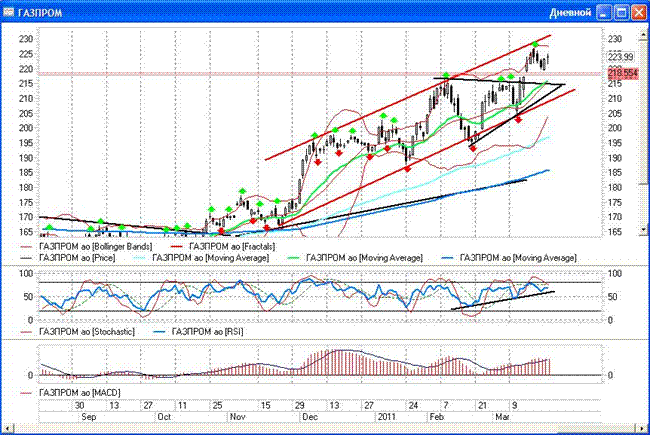Click the current price label '223.99'
The width and height of the screenshot is (650, 435).
pos(621,57)
